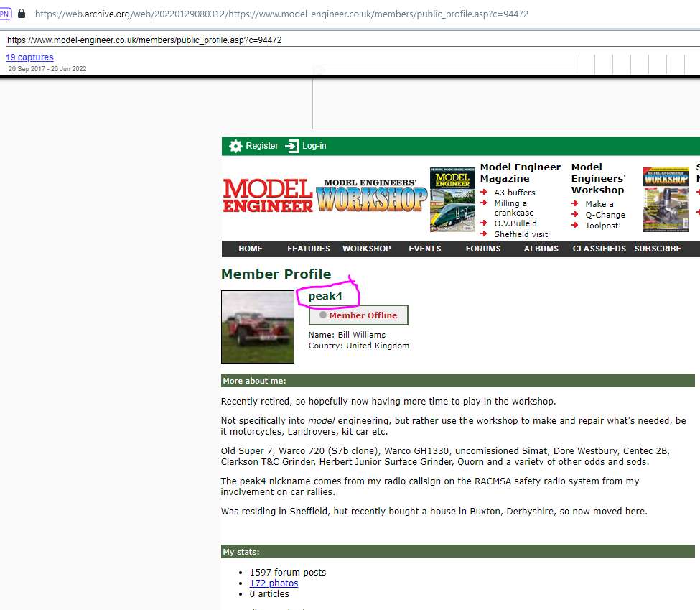
Task: Click the capture date range text
Action: (x=47, y=69)
